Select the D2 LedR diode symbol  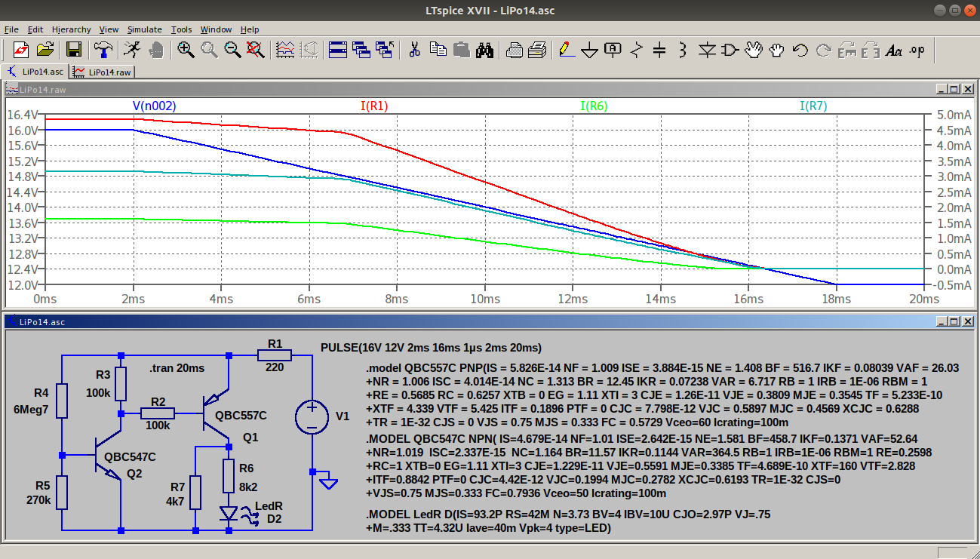click(x=229, y=514)
